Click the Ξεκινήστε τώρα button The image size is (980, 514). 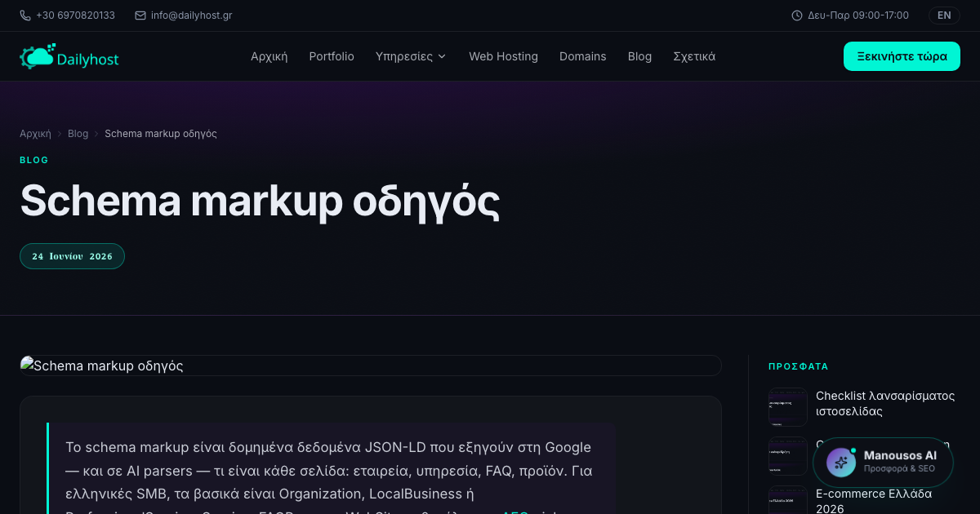[x=902, y=56]
